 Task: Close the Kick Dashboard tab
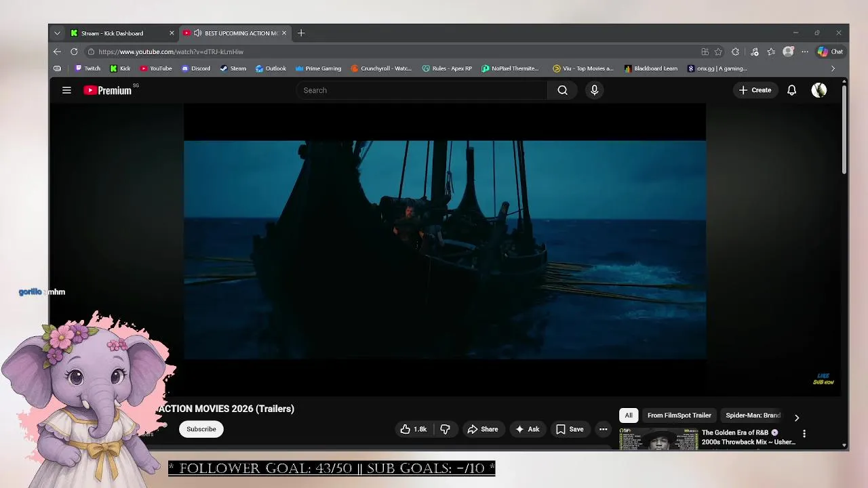[172, 33]
